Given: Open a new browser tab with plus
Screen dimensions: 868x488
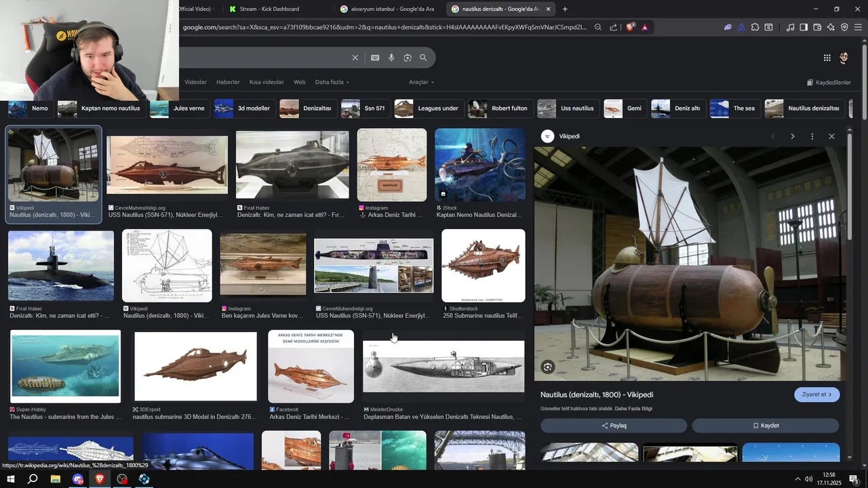Looking at the screenshot, I should (x=565, y=9).
